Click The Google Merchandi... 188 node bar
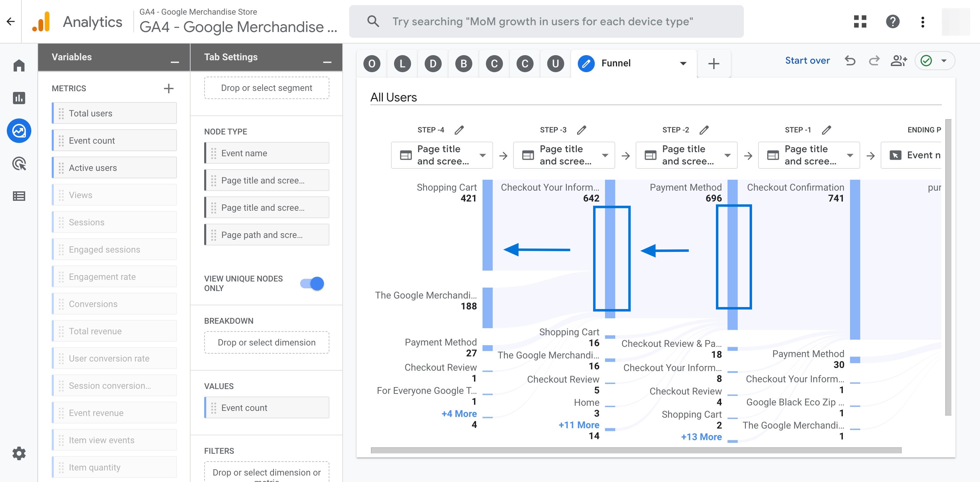Image resolution: width=980 pixels, height=482 pixels. pos(487,308)
